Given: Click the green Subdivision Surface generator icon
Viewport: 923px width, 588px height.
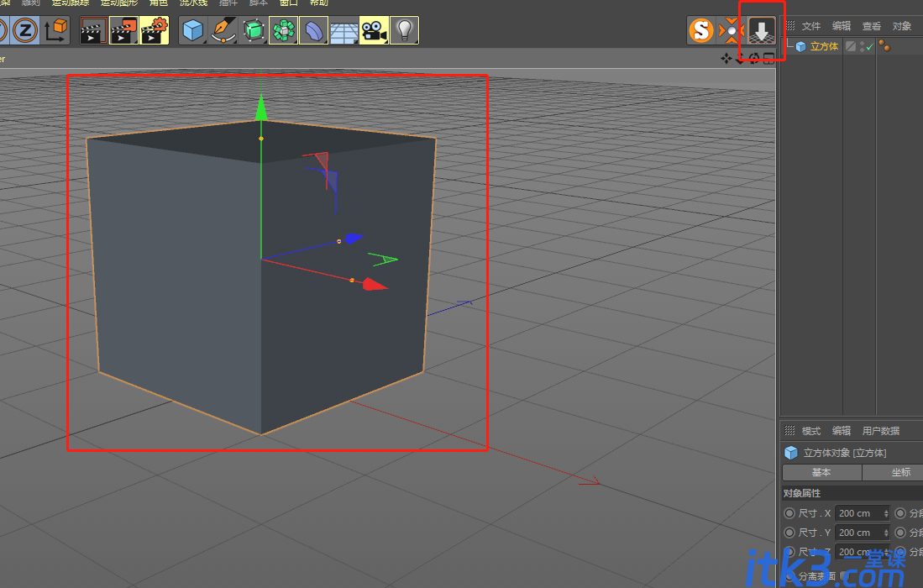Looking at the screenshot, I should click(253, 30).
